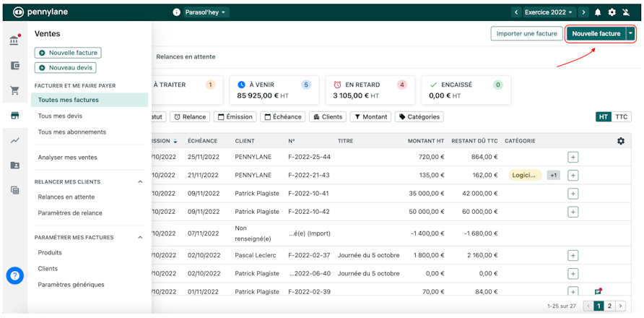This screenshot has height=318, width=644.
Task: Open the notifications bell icon
Action: pos(598,12)
